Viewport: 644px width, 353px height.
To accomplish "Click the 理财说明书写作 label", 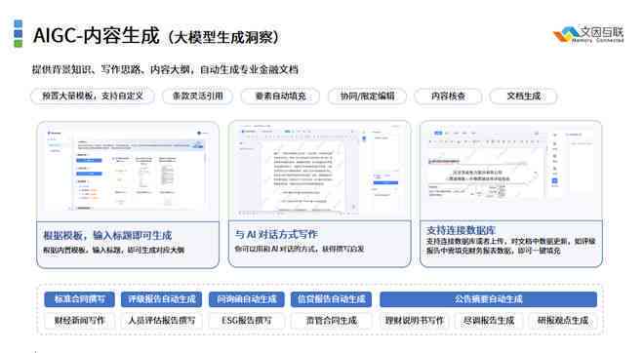I will coord(415,321).
